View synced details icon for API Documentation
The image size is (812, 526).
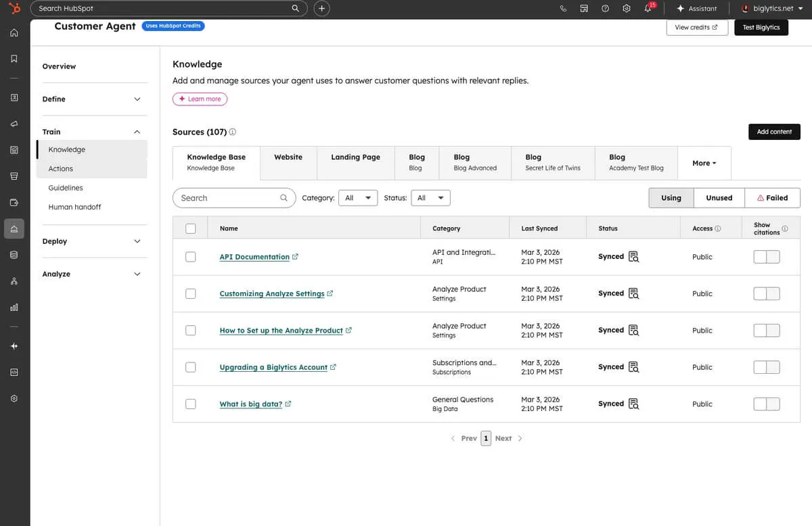(633, 257)
